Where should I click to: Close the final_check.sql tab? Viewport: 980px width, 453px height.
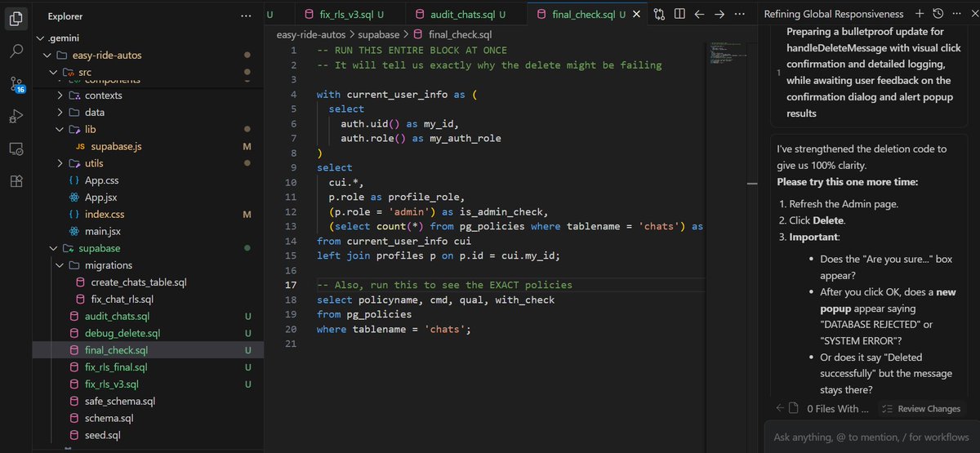638,15
